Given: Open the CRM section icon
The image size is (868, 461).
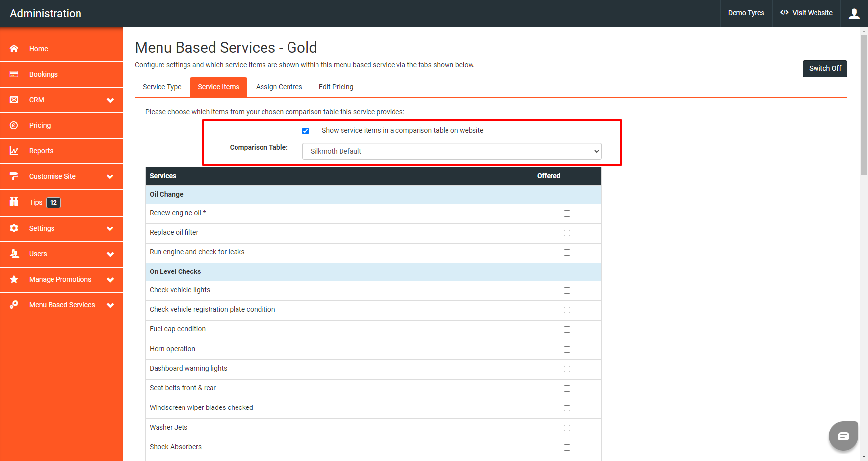Looking at the screenshot, I should 14,100.
